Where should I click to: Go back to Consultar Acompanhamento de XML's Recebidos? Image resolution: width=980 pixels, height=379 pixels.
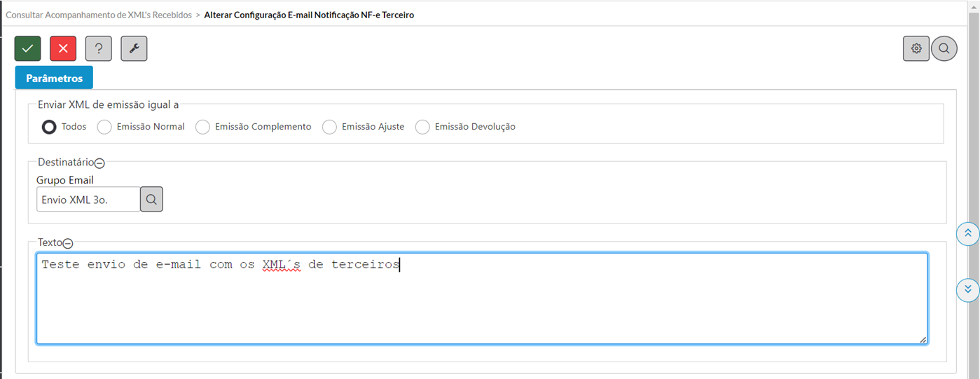tap(99, 15)
